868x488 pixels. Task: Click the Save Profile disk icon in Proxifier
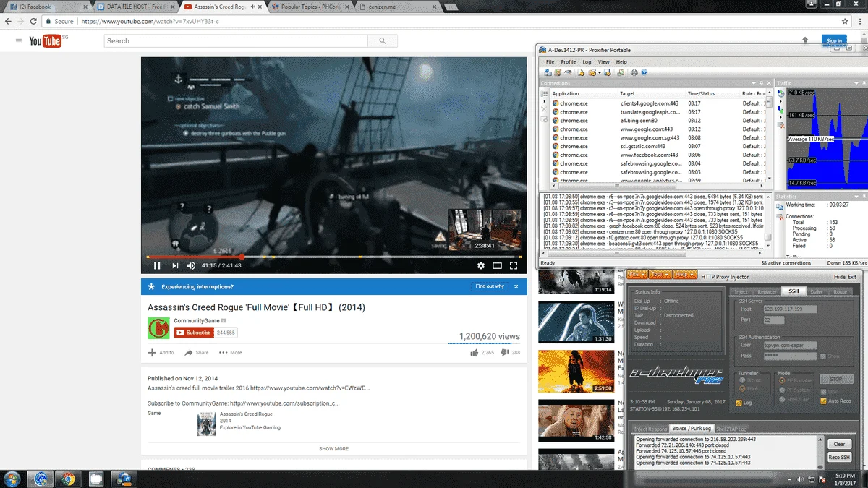[608, 72]
